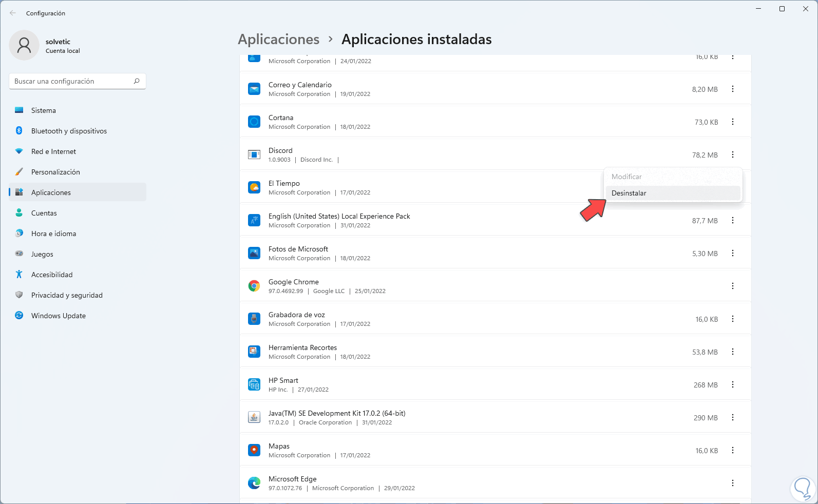Click the search magnifier icon
Screen dimensions: 818x504
pos(137,81)
